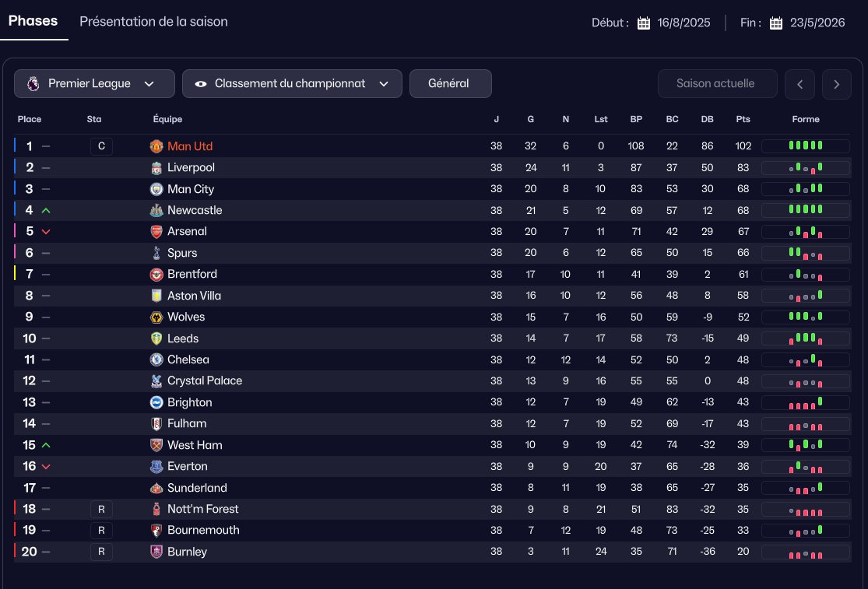
Task: Open the Premier League competition dropdown
Action: 89,84
